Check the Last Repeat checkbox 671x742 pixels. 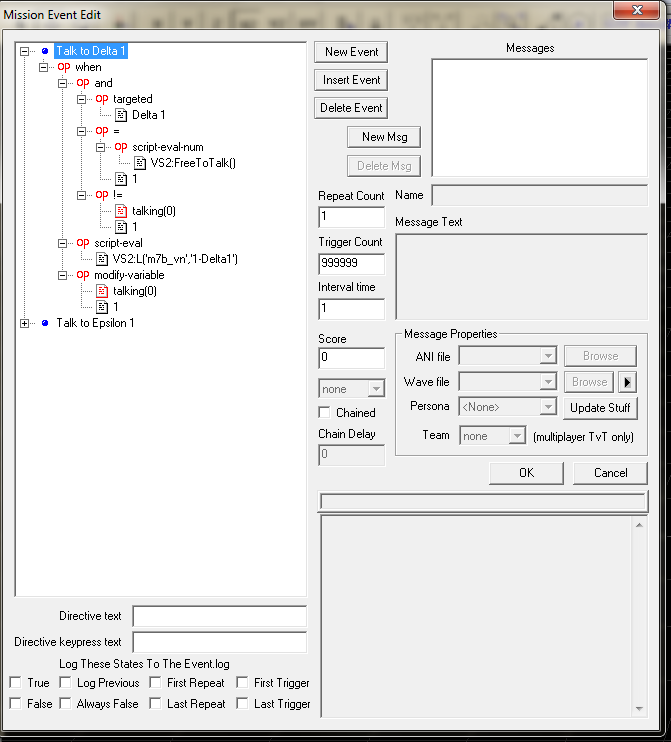coord(155,703)
